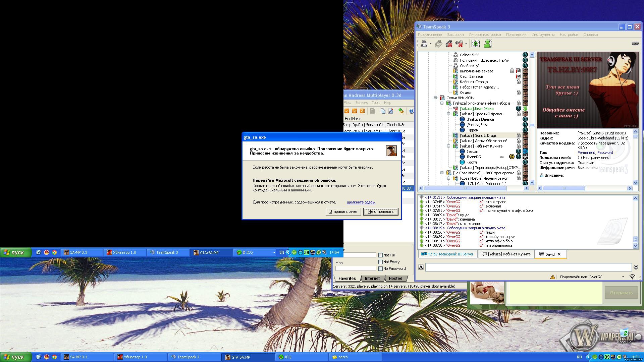Viewport: 644px width, 362px height.
Task: Click the CJ avatar icon in error dialog
Action: (x=391, y=151)
